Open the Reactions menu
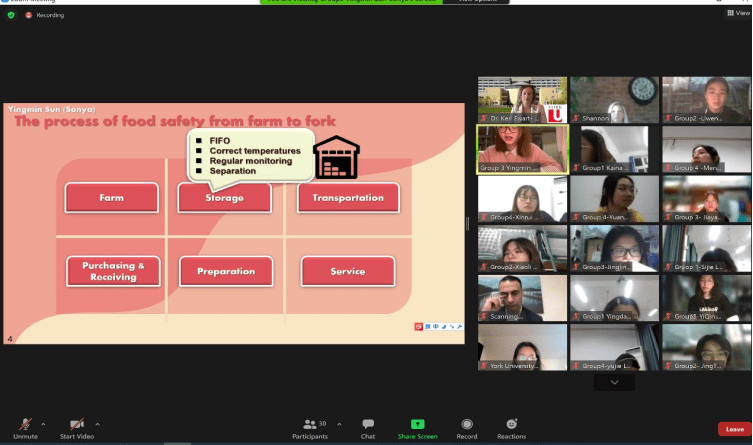The image size is (753, 445). pos(511,424)
